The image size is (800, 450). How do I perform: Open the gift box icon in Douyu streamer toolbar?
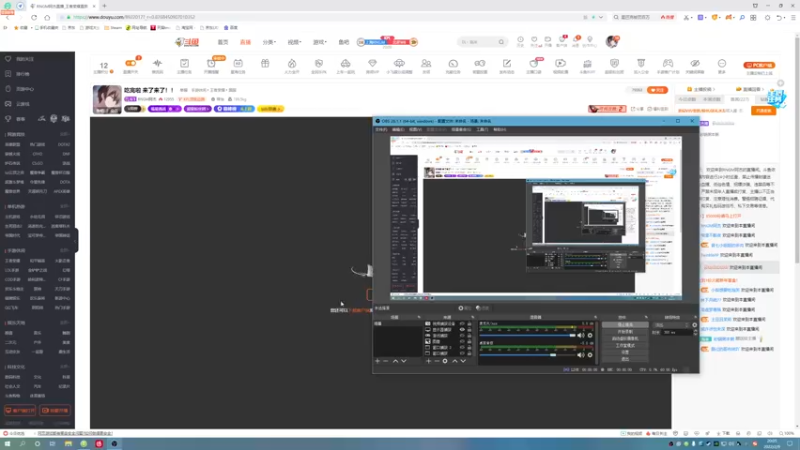coord(265,63)
